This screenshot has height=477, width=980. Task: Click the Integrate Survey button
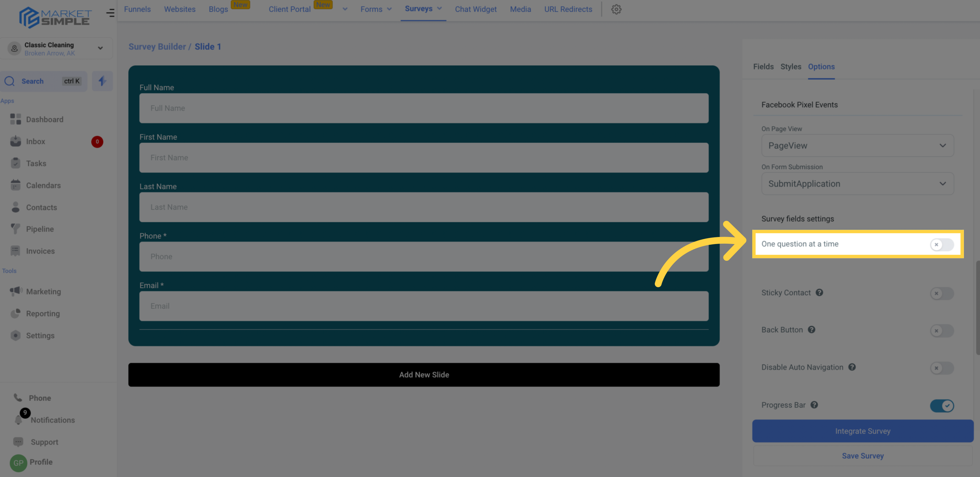coord(862,431)
